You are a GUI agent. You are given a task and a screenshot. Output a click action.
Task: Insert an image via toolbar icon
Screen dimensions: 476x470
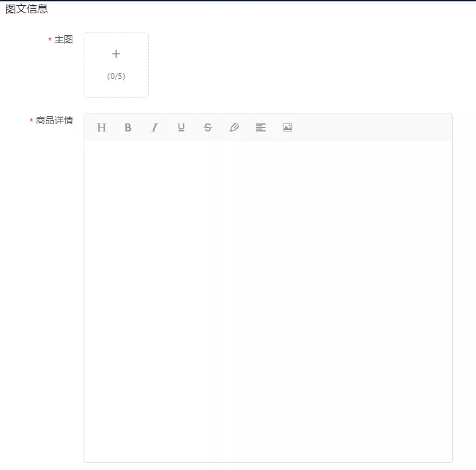coord(287,127)
